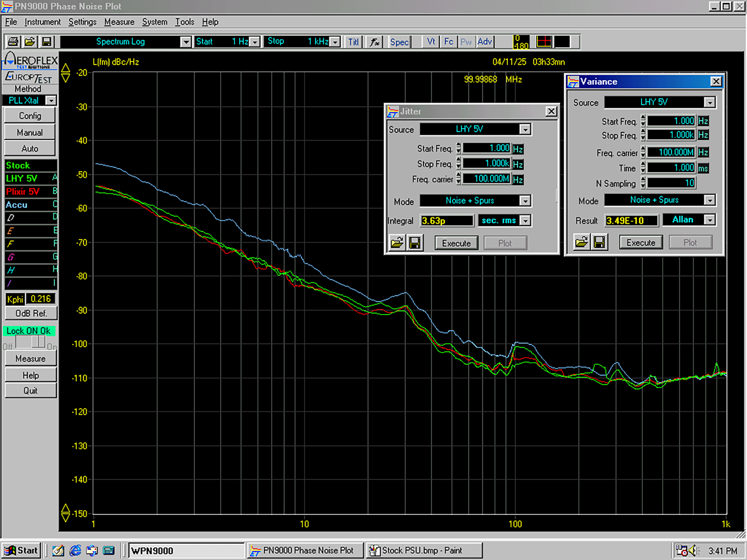Toggle the Stock trace

click(31, 165)
